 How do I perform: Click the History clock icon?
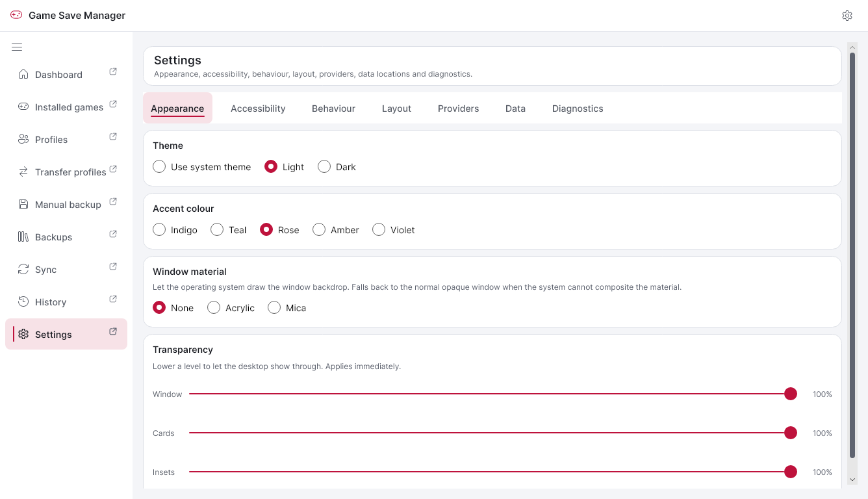pyautogui.click(x=23, y=301)
